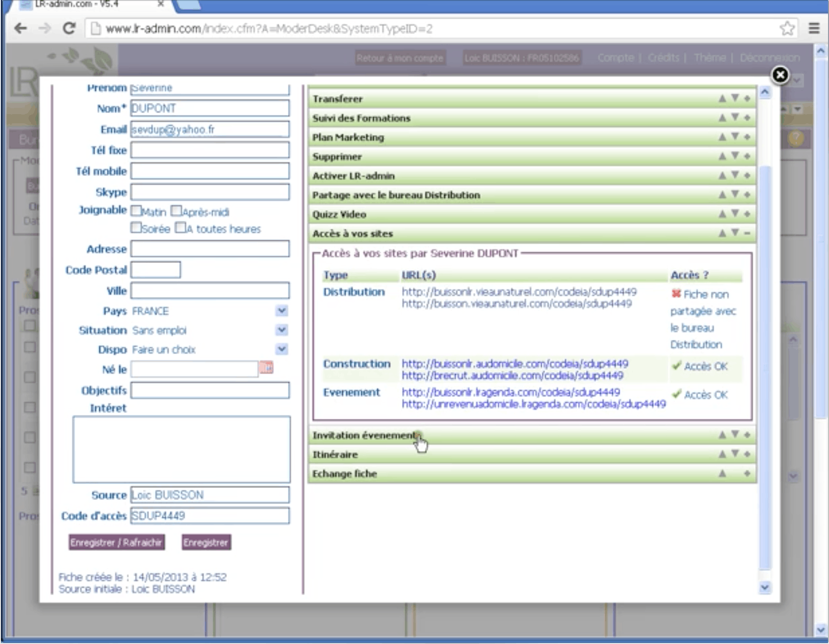Open the Chrome hamburger menu
The height and width of the screenshot is (644, 829).
[x=814, y=29]
